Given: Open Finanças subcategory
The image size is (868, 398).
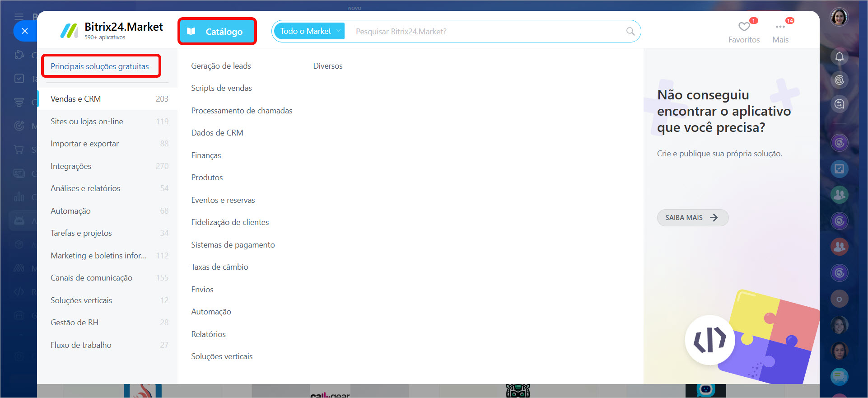Looking at the screenshot, I should click(206, 155).
